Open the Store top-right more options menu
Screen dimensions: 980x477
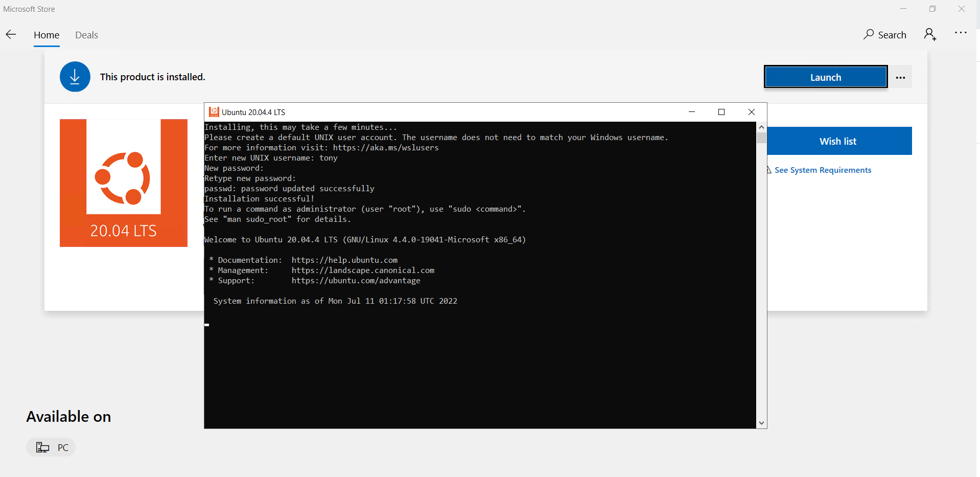(961, 33)
